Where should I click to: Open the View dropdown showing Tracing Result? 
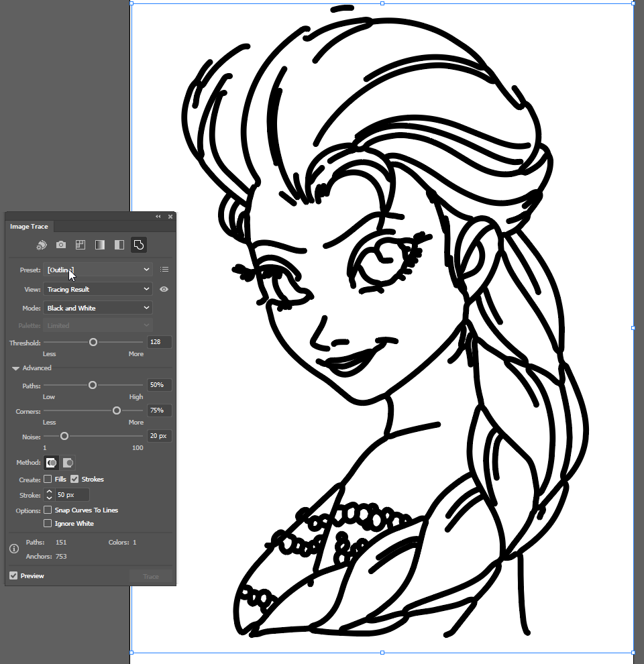(x=98, y=289)
